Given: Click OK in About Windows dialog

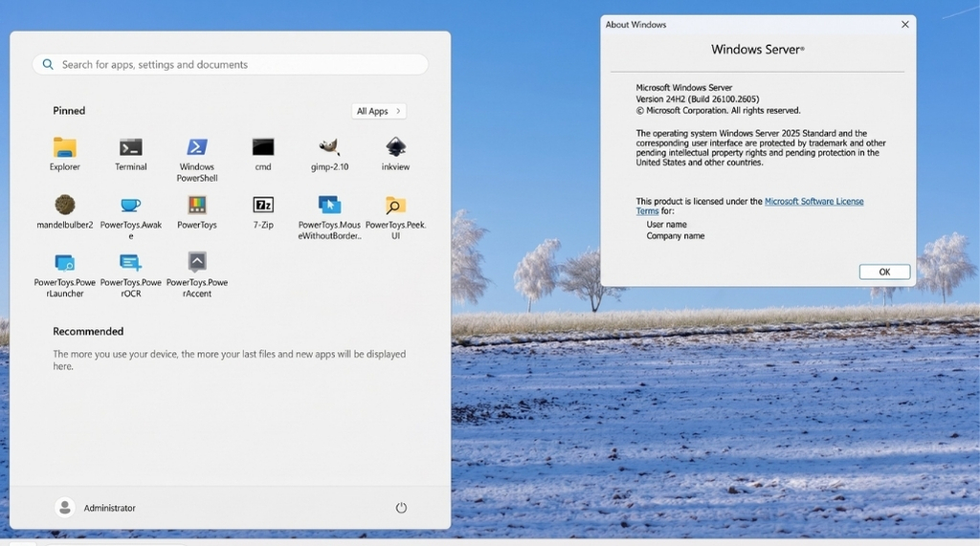Looking at the screenshot, I should (x=884, y=272).
